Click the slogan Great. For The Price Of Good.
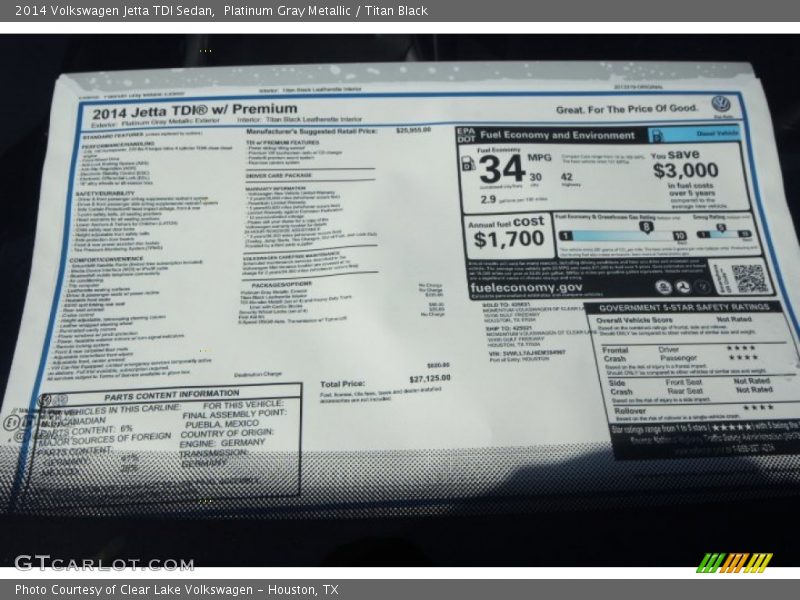 627,109
